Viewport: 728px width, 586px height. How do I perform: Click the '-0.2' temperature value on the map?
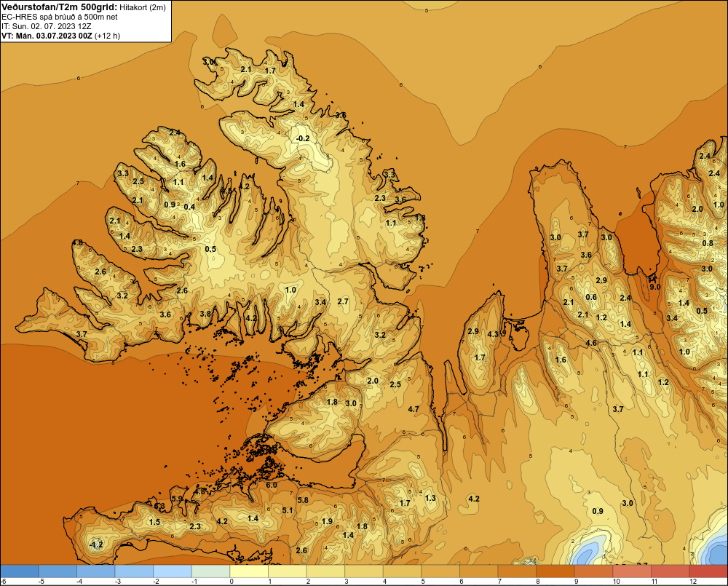click(x=303, y=138)
